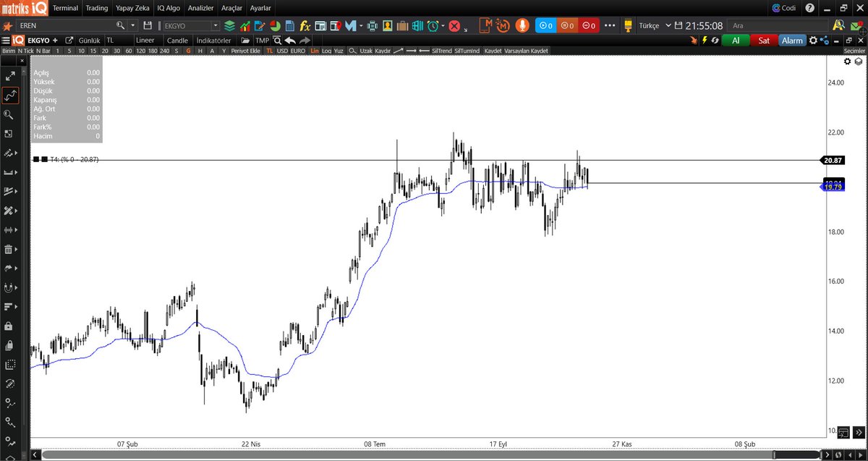Open the yellow portrait contact icon

(387, 25)
